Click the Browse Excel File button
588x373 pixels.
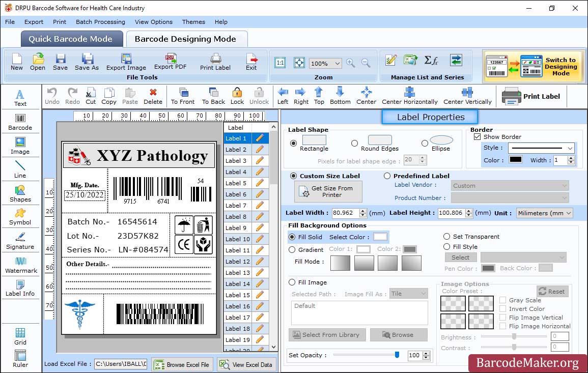[x=182, y=364]
